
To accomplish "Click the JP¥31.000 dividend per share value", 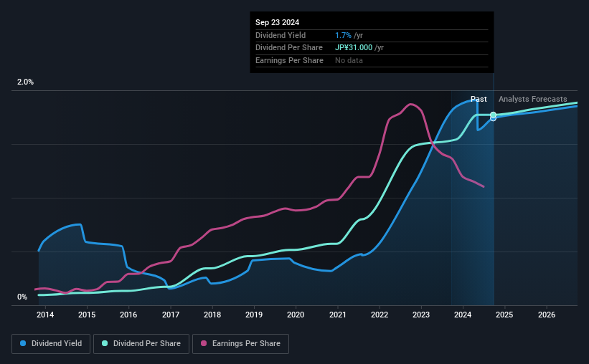I will tap(354, 48).
